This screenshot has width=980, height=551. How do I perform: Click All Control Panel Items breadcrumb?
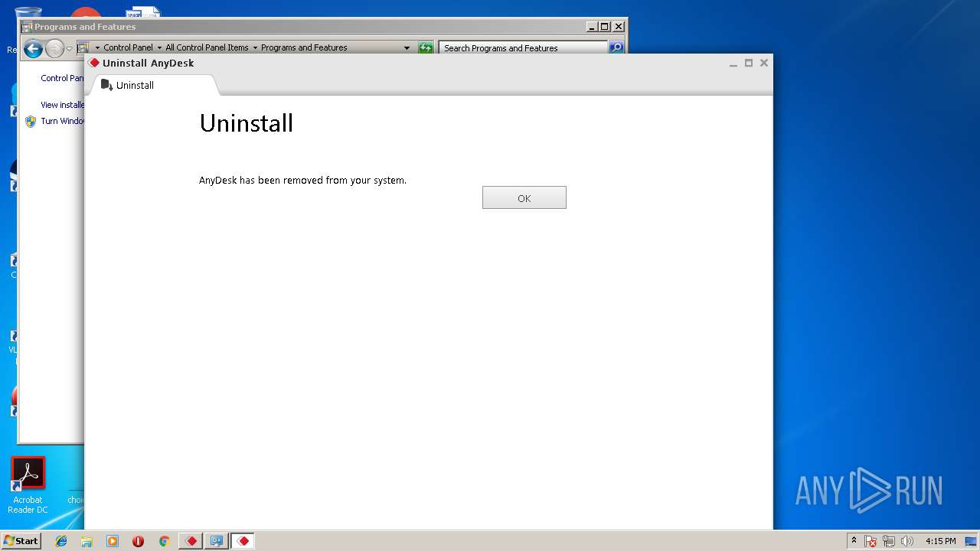tap(207, 47)
